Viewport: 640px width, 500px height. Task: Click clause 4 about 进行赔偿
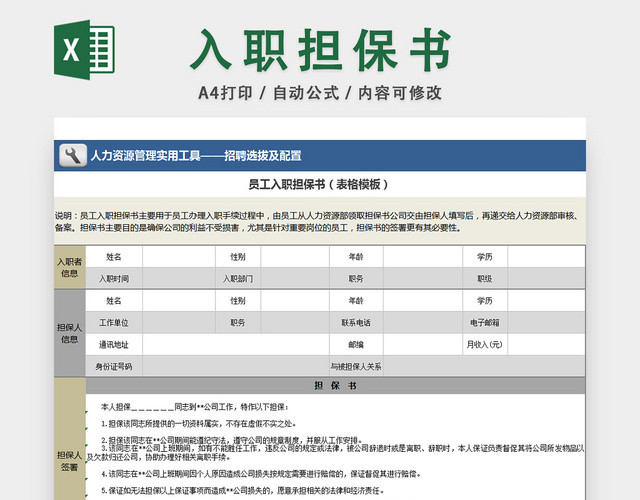tap(261, 474)
